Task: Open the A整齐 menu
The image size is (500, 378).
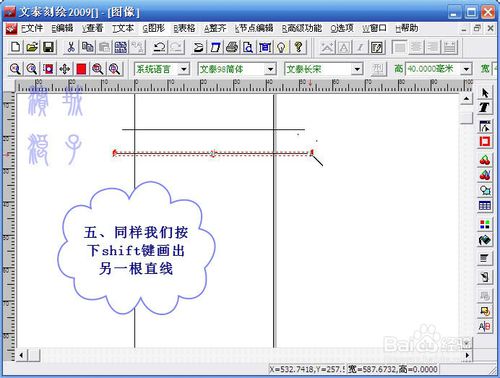Action: [x=215, y=28]
